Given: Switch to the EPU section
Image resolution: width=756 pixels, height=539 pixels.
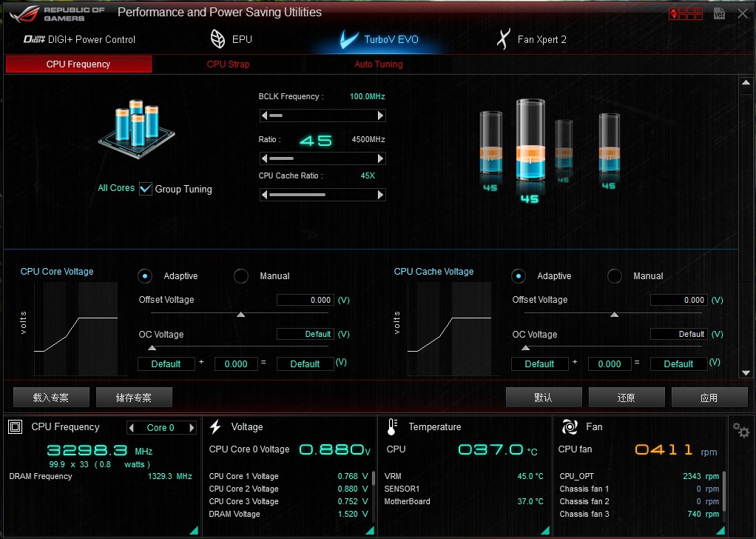Looking at the screenshot, I should pyautogui.click(x=232, y=39).
